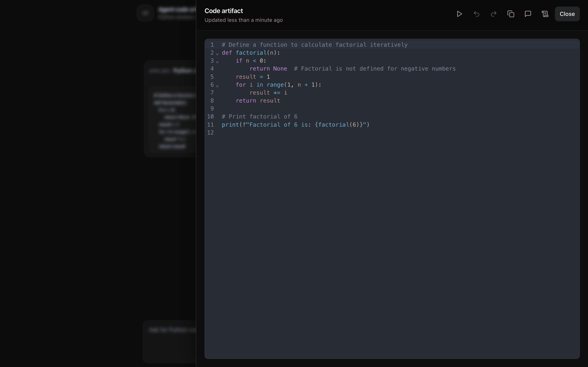This screenshot has width=588, height=367.
Task: Click the print statement on line 11
Action: click(x=295, y=125)
